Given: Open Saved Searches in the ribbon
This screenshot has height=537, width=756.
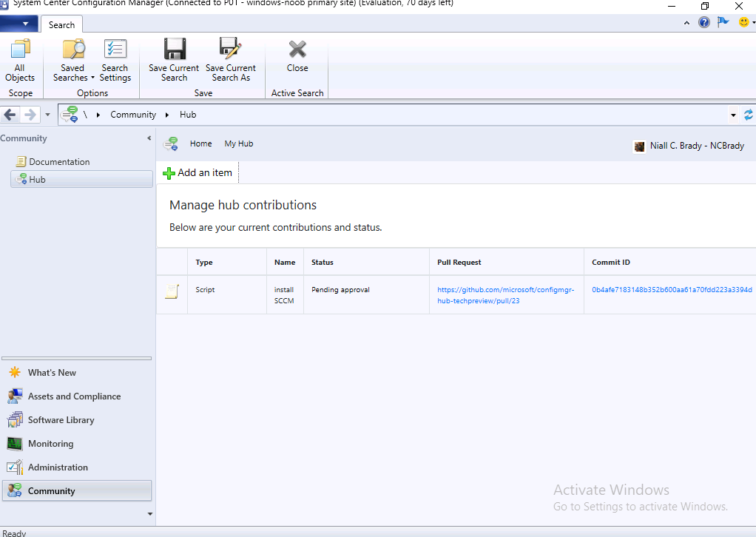Looking at the screenshot, I should coord(72,60).
